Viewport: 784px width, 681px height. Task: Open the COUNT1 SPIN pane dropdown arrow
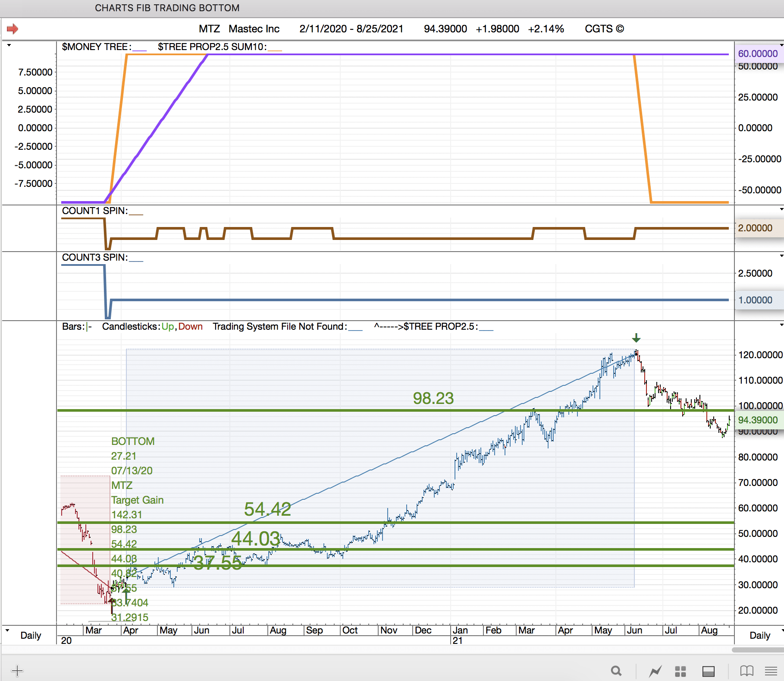click(x=781, y=209)
